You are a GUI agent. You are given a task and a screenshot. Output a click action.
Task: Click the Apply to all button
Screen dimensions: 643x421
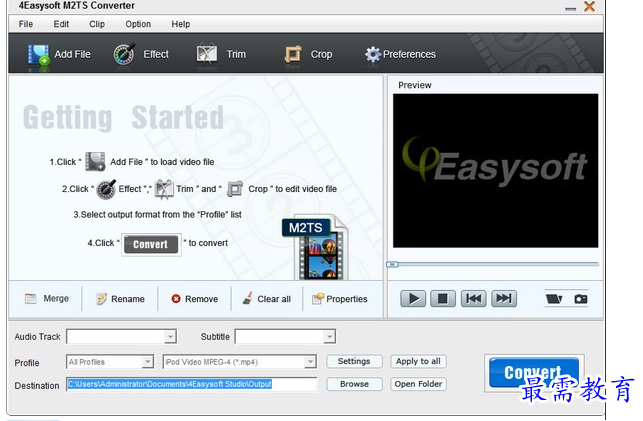[418, 361]
